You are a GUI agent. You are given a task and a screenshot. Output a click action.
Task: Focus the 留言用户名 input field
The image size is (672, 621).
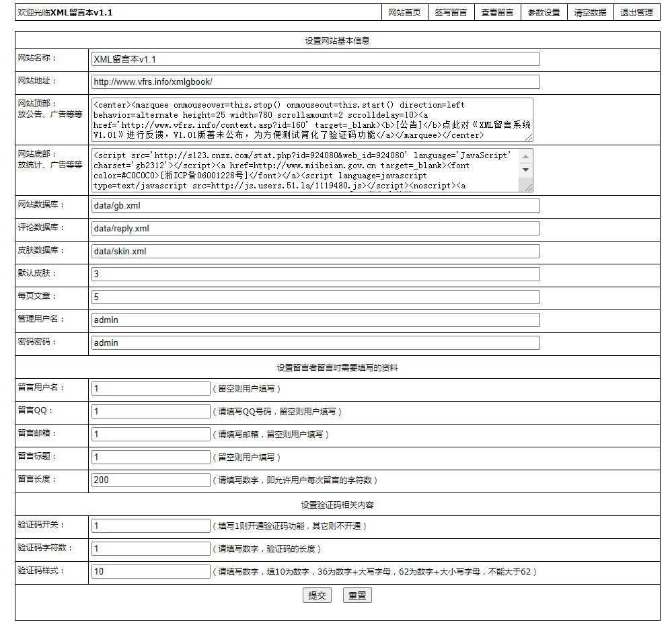pos(151,388)
